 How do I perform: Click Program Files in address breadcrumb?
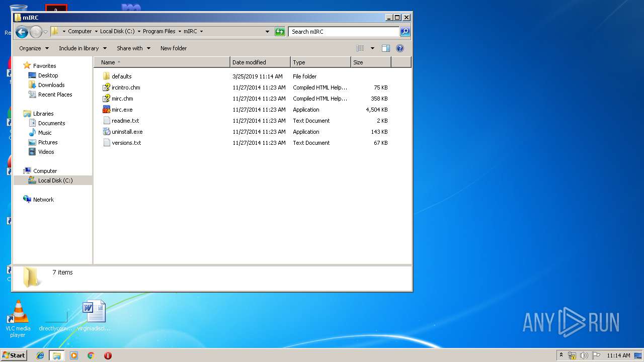click(159, 31)
